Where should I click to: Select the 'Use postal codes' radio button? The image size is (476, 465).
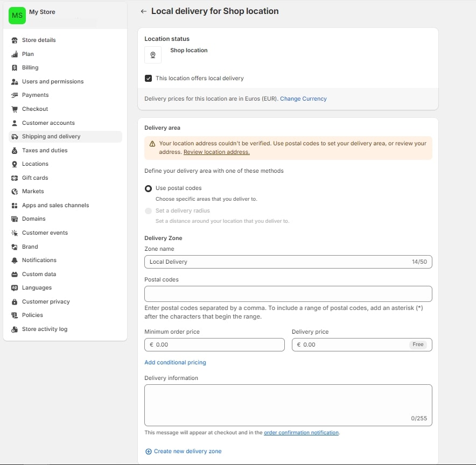point(148,188)
